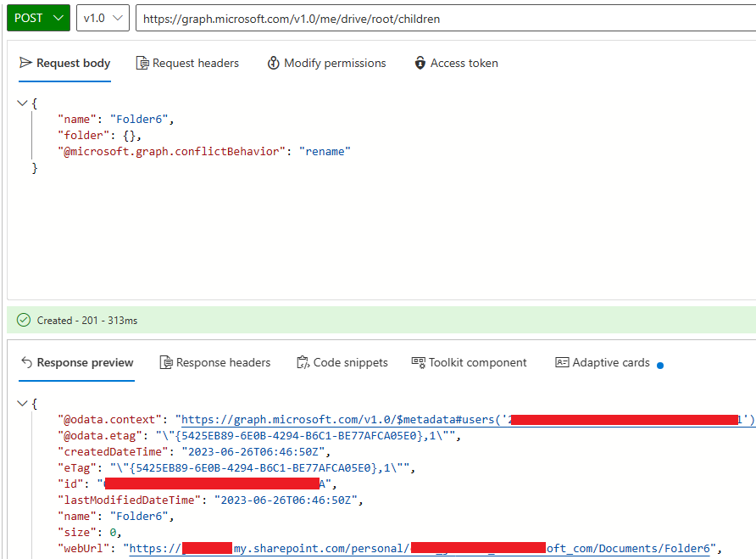Select the Request body tab

pos(64,64)
